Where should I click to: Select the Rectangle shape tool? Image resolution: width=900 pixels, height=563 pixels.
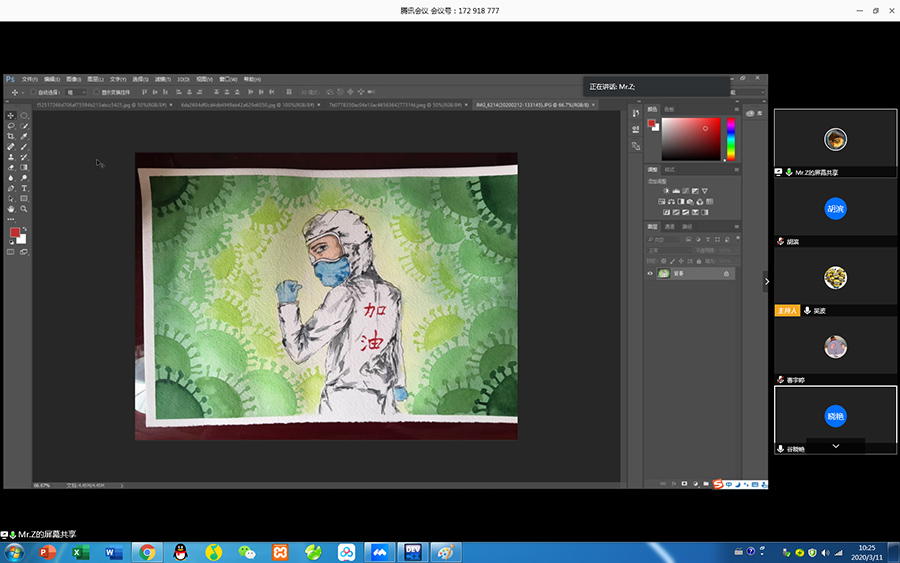[24, 199]
